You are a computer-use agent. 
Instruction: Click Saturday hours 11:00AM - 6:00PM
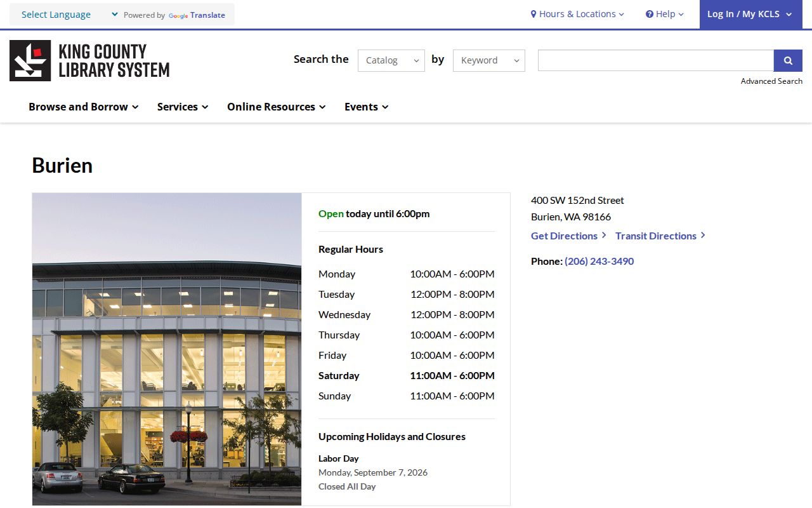click(452, 375)
